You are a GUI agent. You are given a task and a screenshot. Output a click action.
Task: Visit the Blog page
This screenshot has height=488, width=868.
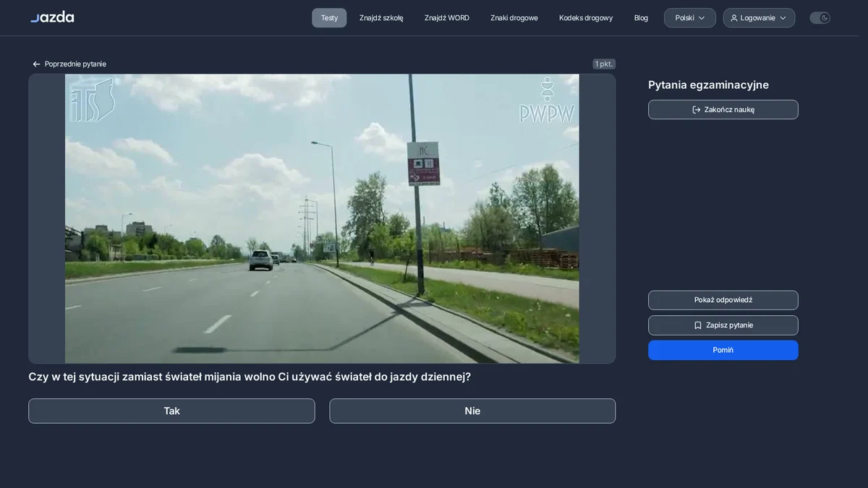tap(641, 18)
